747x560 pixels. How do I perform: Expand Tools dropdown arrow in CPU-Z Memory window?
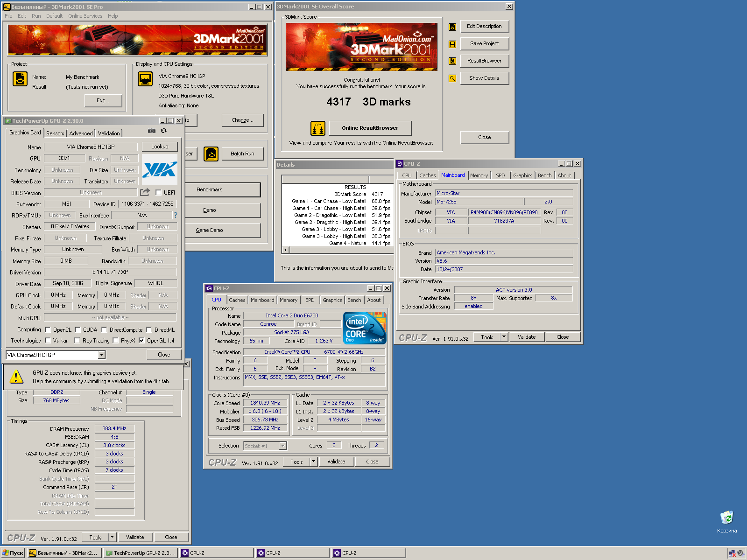(112, 537)
